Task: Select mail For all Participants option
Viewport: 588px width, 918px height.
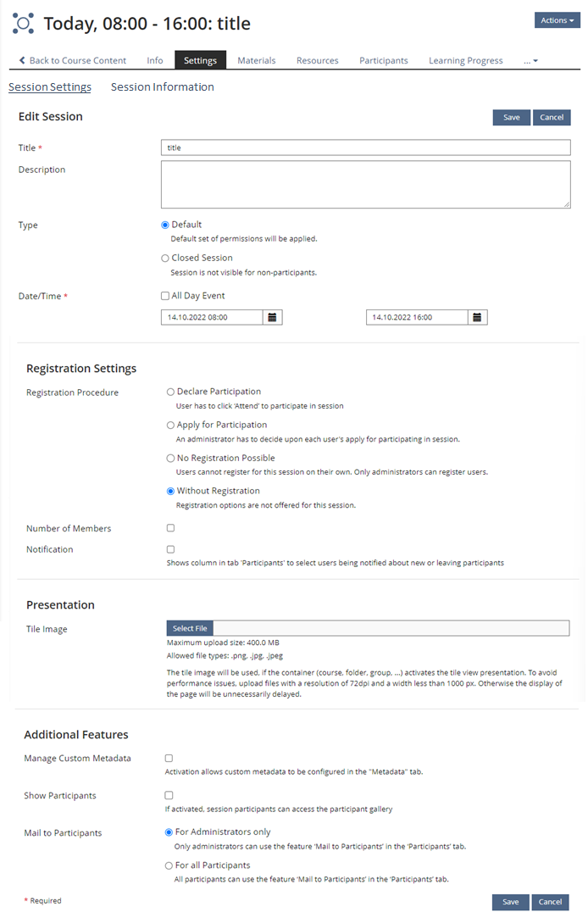Action: [169, 865]
